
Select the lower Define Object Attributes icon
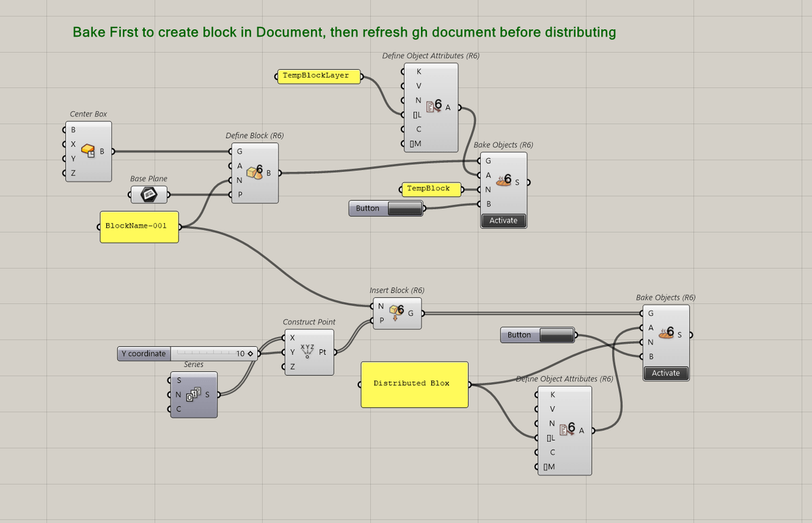coord(564,430)
